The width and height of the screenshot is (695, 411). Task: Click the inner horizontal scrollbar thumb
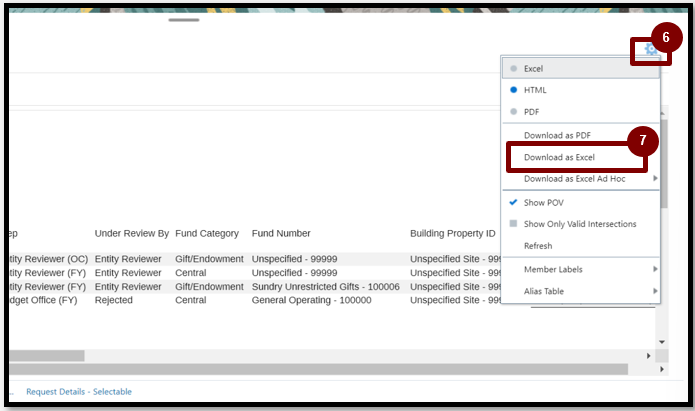pyautogui.click(x=47, y=356)
